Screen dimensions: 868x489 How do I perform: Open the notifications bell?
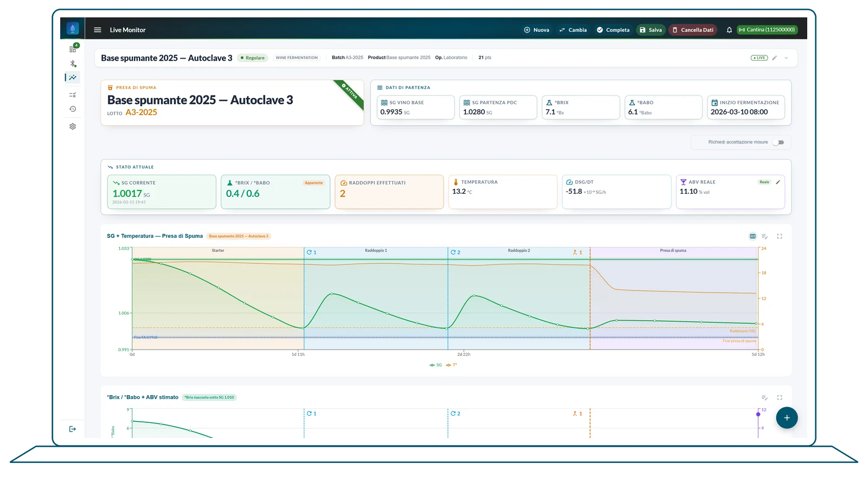point(729,30)
